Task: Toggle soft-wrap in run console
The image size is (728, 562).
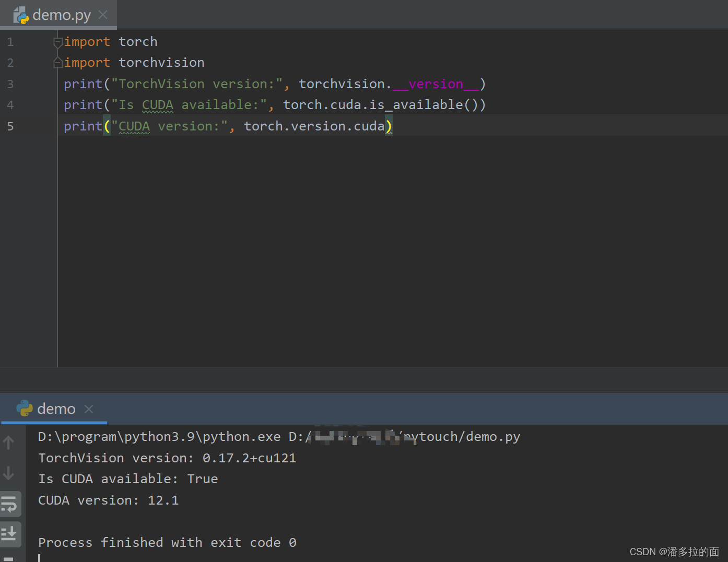Action: click(x=9, y=504)
